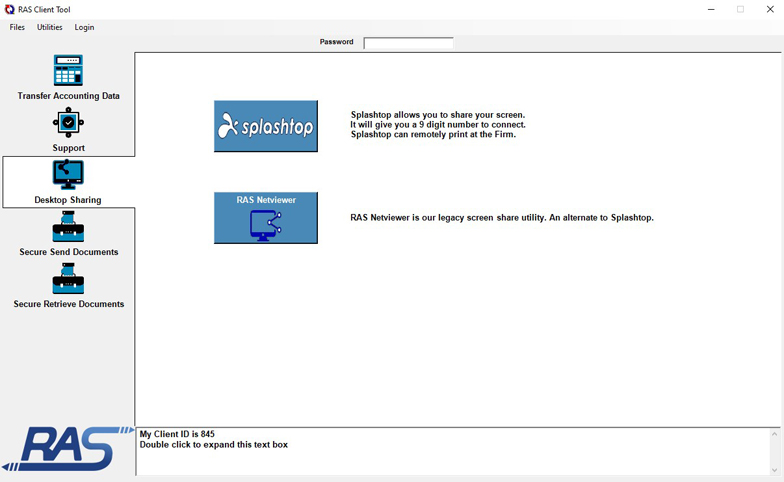
Task: Click the Splashtop description text
Action: 438,124
